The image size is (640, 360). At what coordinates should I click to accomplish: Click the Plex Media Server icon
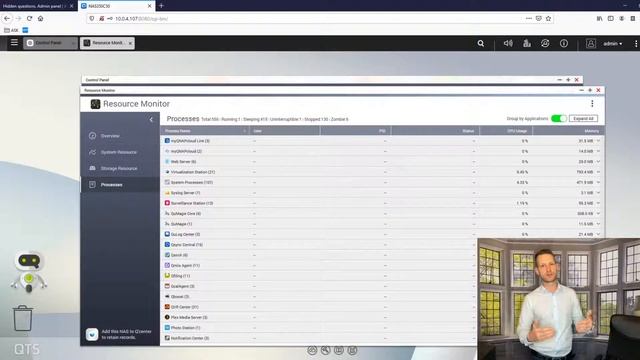coord(167,317)
